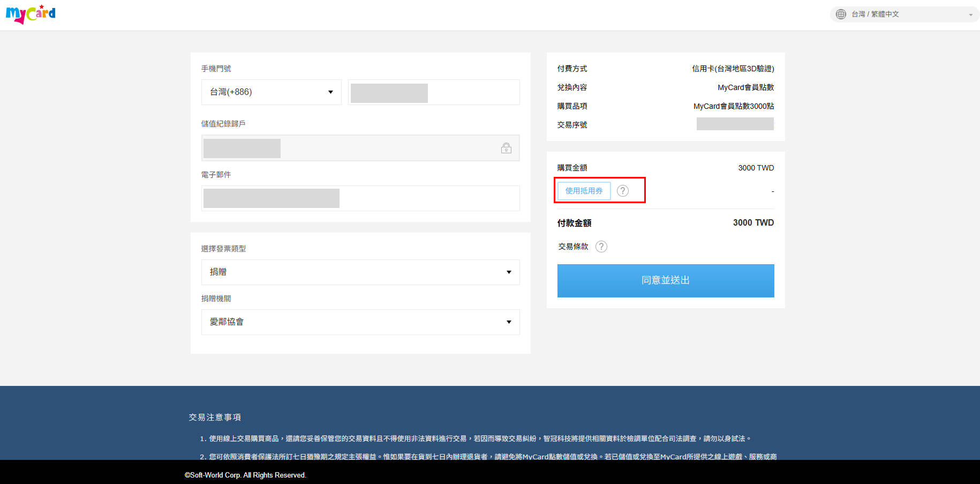The width and height of the screenshot is (980, 484).
Task: Click the 交易注意事項 footer heading
Action: 215,417
